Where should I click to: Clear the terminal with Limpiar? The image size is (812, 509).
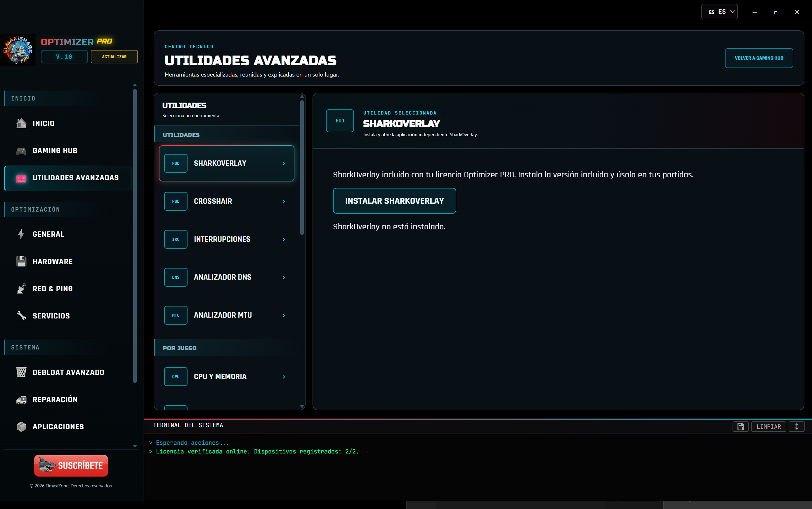pos(768,427)
